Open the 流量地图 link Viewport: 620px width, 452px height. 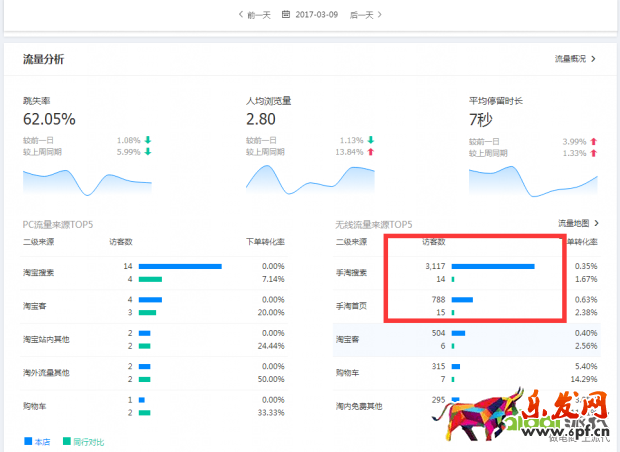573,223
